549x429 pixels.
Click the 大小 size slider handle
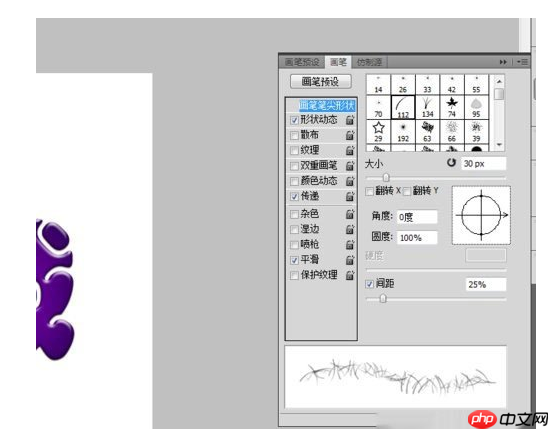tap(386, 177)
